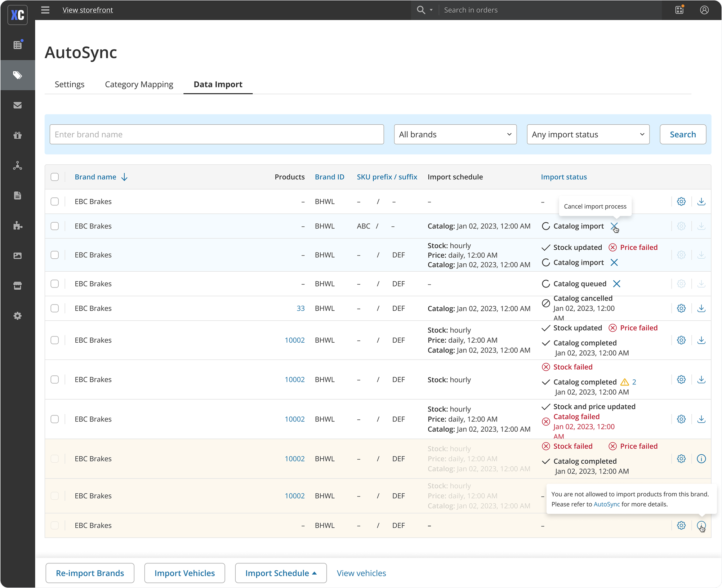The width and height of the screenshot is (722, 588).
Task: Open the View storefront link
Action: point(88,10)
